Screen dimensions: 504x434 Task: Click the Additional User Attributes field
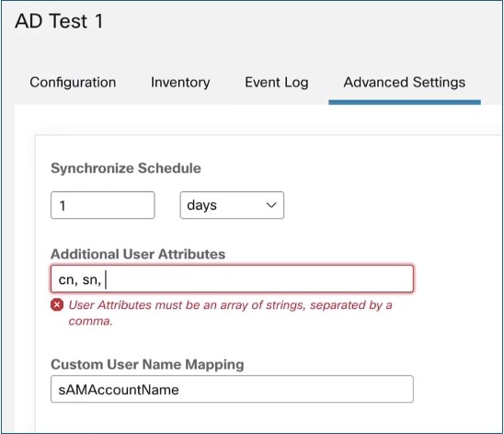pyautogui.click(x=232, y=279)
